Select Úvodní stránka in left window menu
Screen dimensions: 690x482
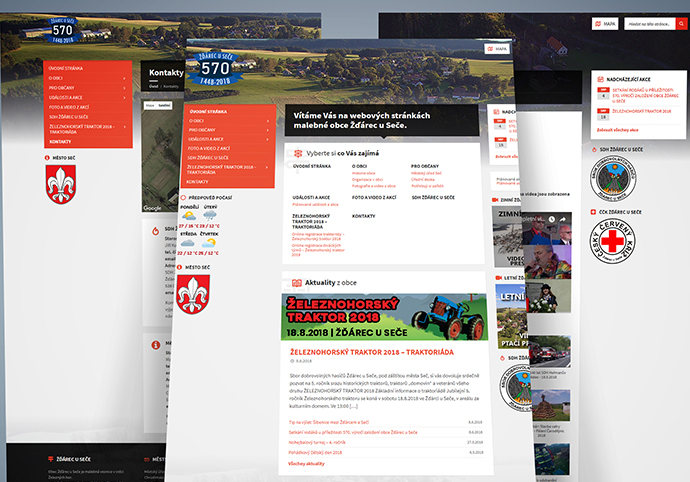(66, 69)
